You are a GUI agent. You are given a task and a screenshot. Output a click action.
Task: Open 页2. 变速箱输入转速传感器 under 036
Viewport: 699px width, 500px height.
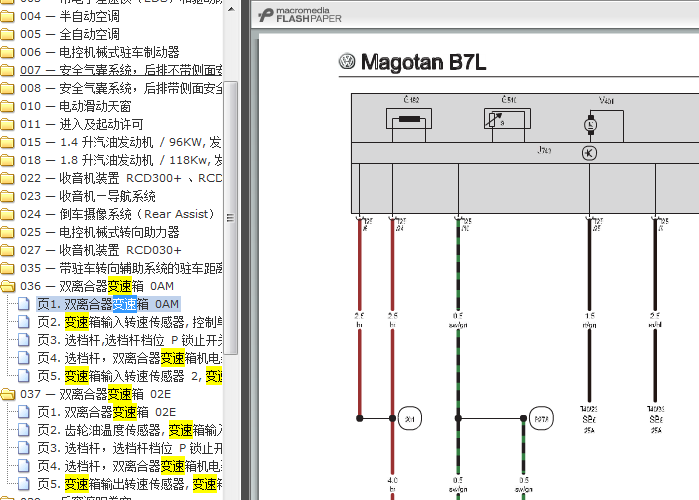[x=130, y=322]
